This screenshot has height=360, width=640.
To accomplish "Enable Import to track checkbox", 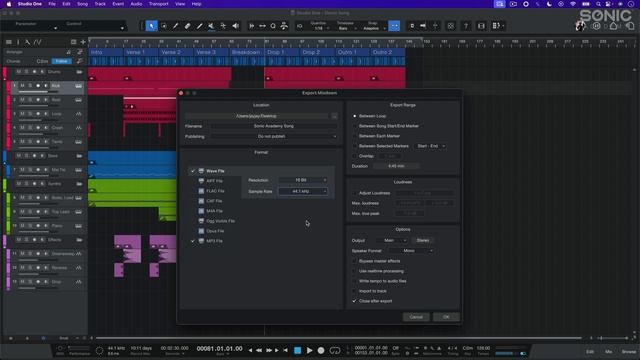I will 354,291.
